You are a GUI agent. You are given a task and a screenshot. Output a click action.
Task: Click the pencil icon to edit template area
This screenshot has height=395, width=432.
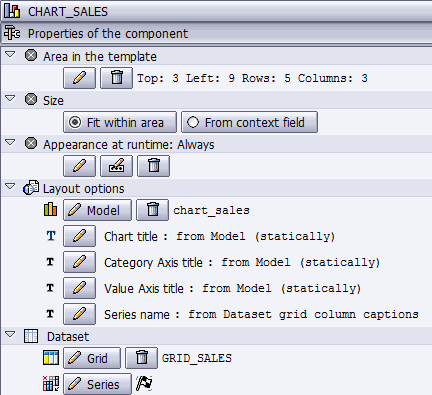pos(79,78)
